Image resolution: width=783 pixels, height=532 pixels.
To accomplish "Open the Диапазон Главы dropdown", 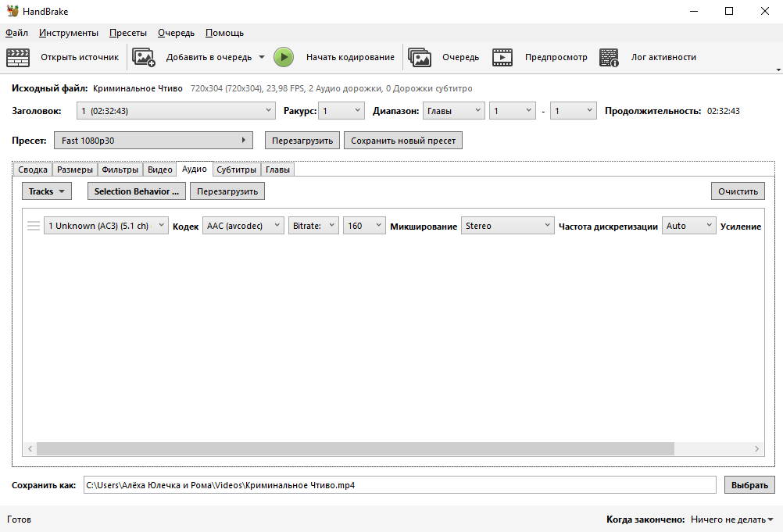I will (x=453, y=111).
